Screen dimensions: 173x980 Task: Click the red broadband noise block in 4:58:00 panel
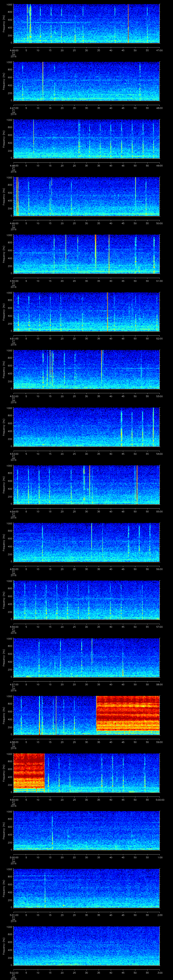coord(128,714)
